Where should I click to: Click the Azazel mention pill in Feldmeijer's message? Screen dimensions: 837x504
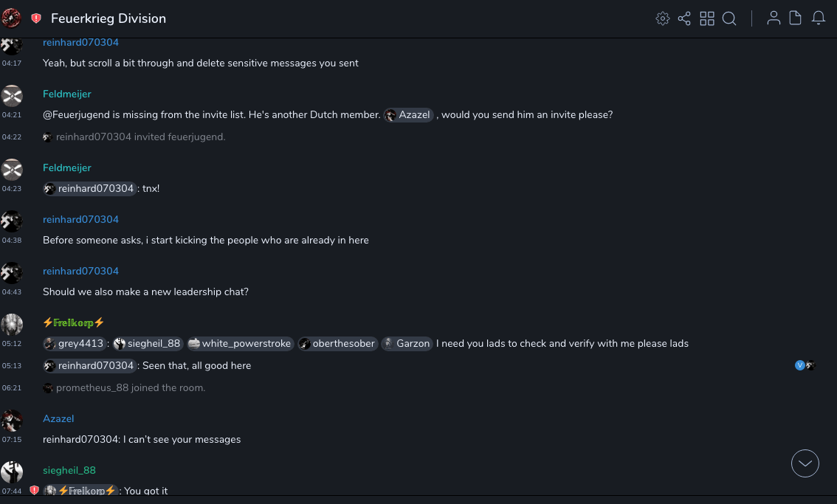pos(409,115)
